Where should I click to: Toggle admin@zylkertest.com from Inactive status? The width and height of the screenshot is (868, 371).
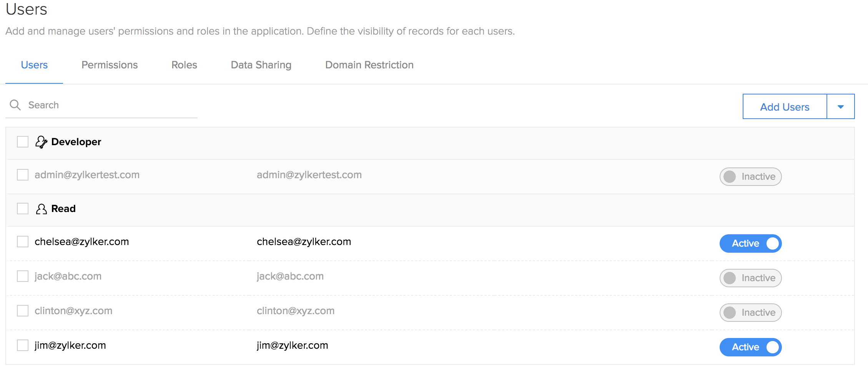pyautogui.click(x=750, y=177)
